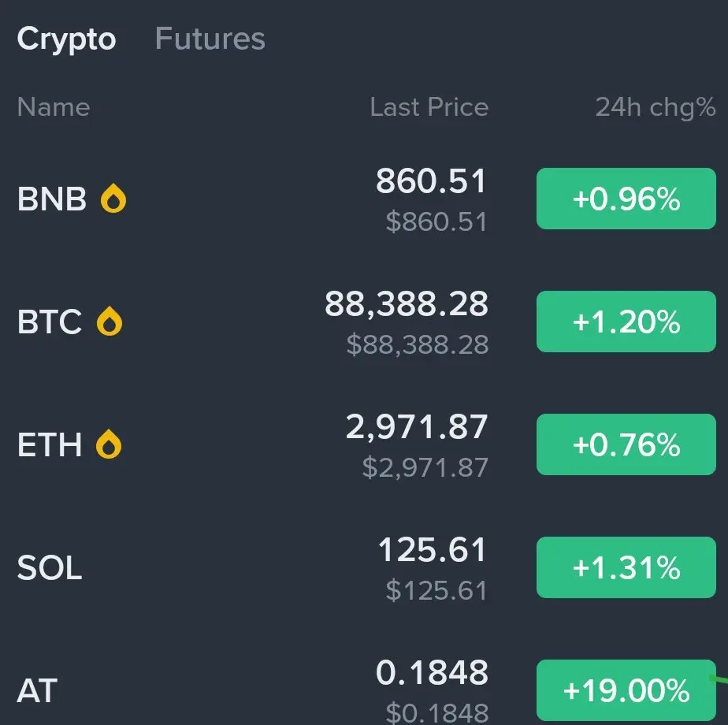
Task: Open the BTC coin name
Action: coord(50,322)
